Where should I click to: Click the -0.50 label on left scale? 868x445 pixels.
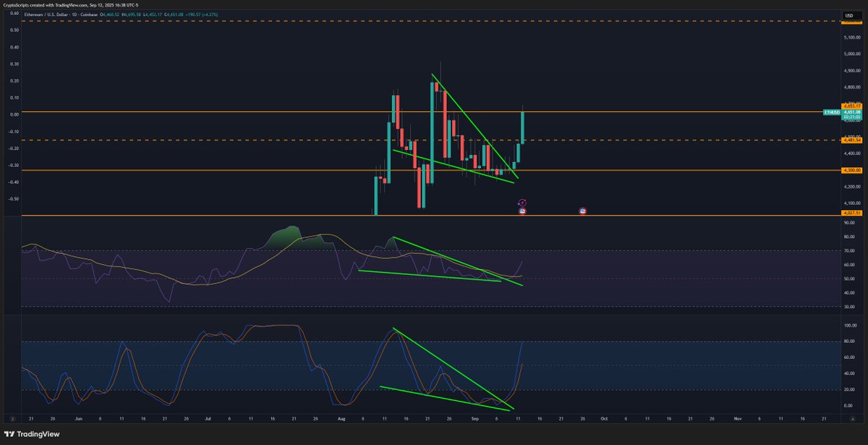tap(14, 198)
